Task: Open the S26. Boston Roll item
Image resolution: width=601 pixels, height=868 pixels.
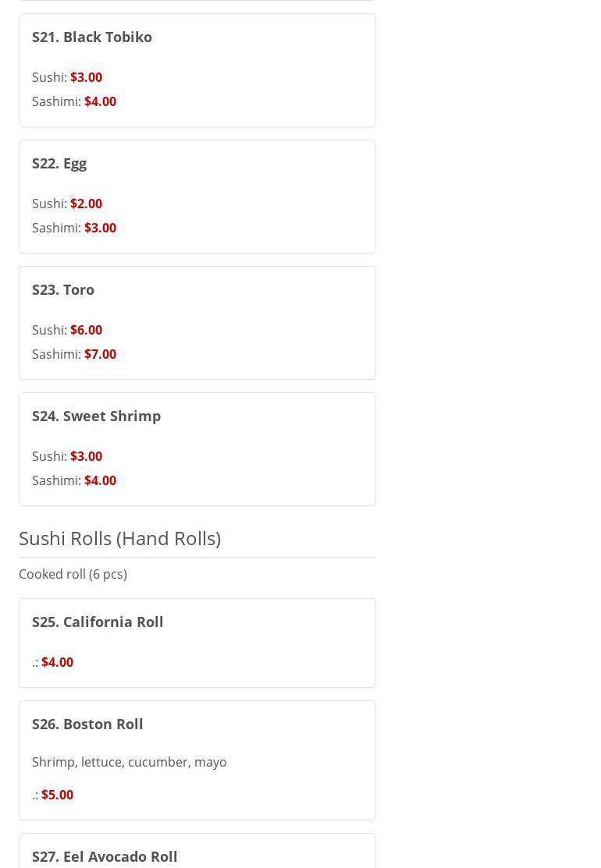Action: click(87, 724)
